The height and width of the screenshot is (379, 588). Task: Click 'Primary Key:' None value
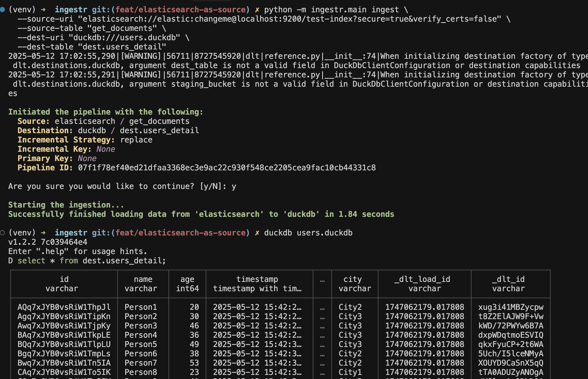(x=87, y=158)
